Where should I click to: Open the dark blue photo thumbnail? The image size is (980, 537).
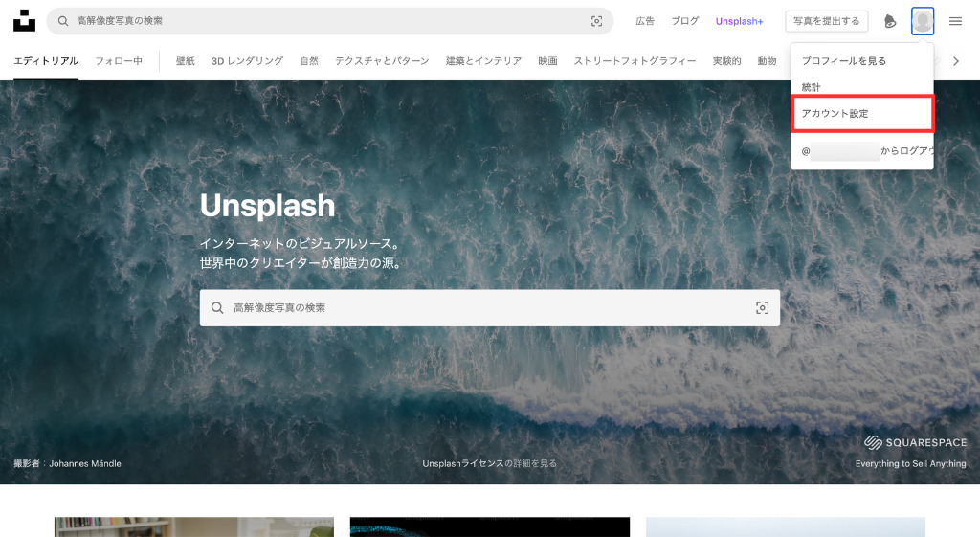click(x=490, y=527)
